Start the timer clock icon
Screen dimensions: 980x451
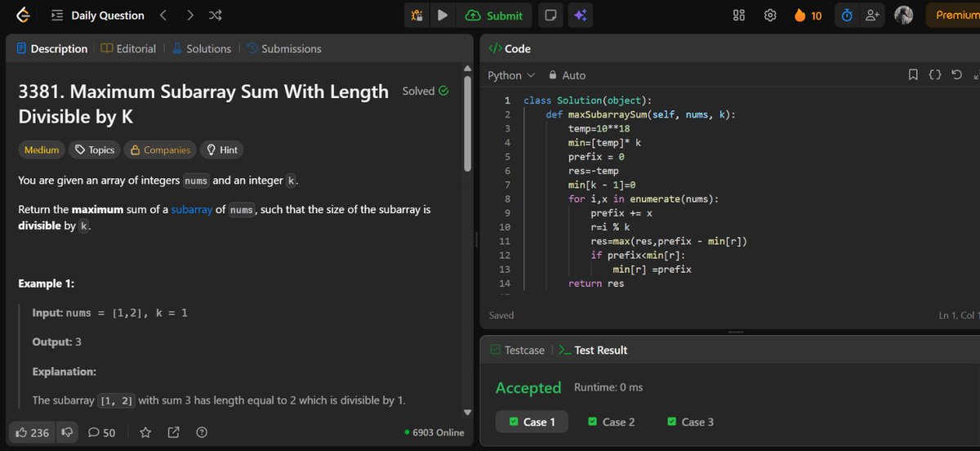[x=847, y=15]
